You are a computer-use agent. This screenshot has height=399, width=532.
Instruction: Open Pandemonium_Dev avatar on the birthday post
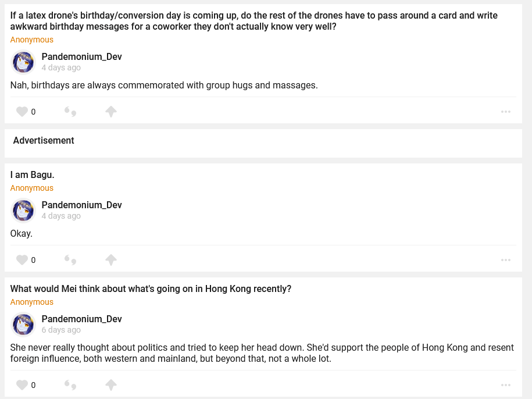click(x=24, y=62)
